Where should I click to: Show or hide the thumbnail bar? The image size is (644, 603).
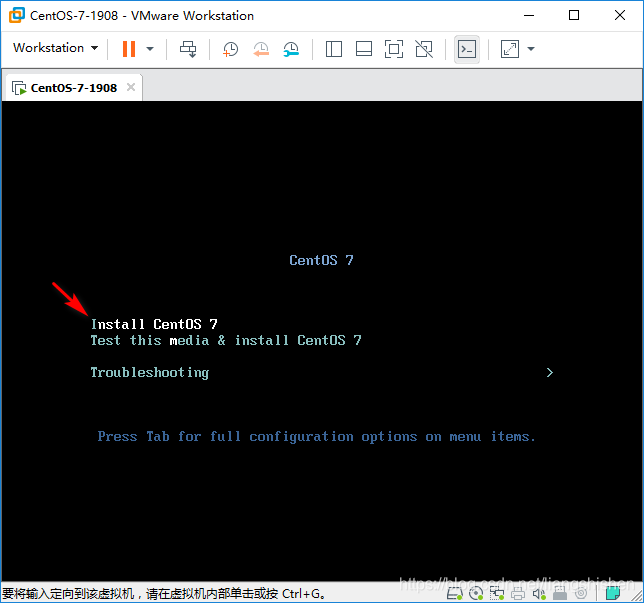tap(364, 49)
